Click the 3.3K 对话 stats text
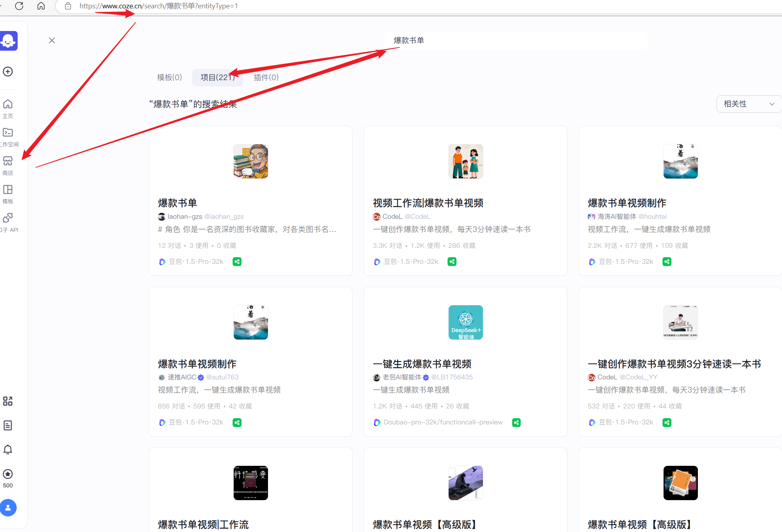The width and height of the screenshot is (782, 532). [388, 246]
